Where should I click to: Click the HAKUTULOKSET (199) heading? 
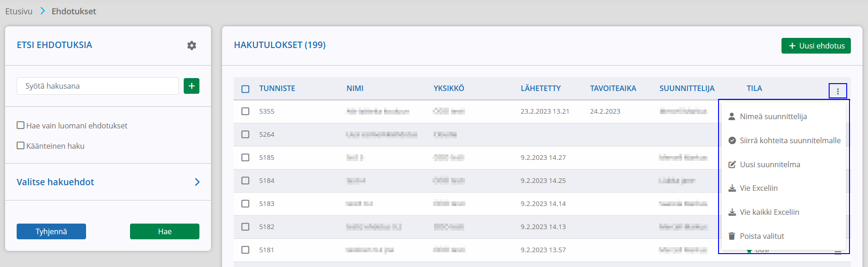click(280, 45)
